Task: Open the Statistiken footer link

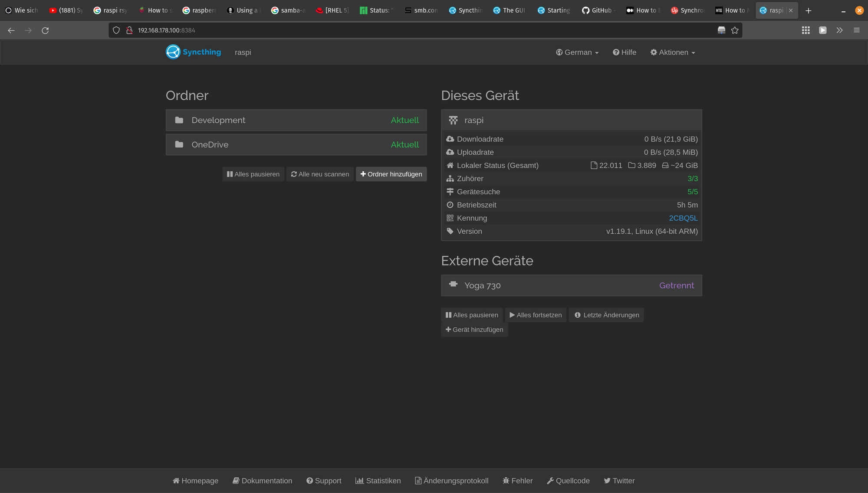Action: (x=378, y=481)
